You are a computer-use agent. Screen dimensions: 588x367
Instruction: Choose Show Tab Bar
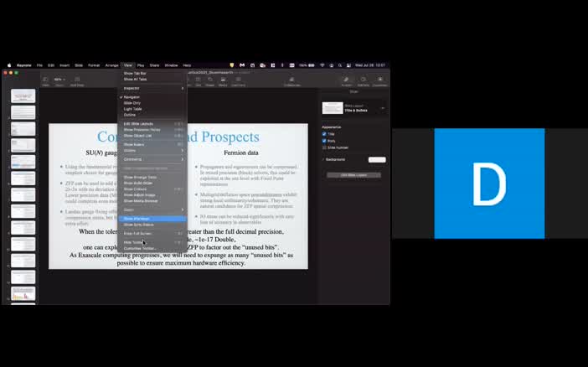pyautogui.click(x=152, y=73)
